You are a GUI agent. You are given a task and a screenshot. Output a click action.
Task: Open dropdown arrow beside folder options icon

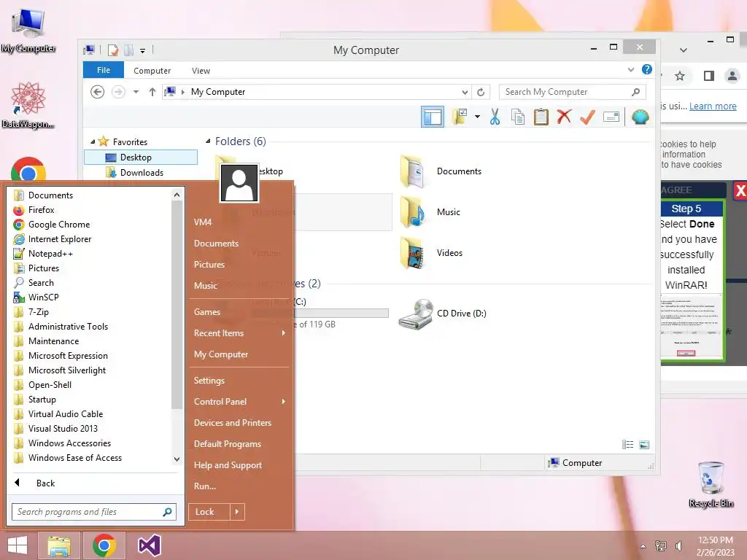click(477, 117)
